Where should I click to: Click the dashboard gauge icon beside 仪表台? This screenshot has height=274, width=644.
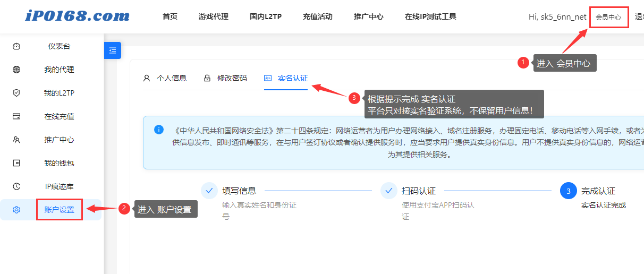tap(16, 47)
